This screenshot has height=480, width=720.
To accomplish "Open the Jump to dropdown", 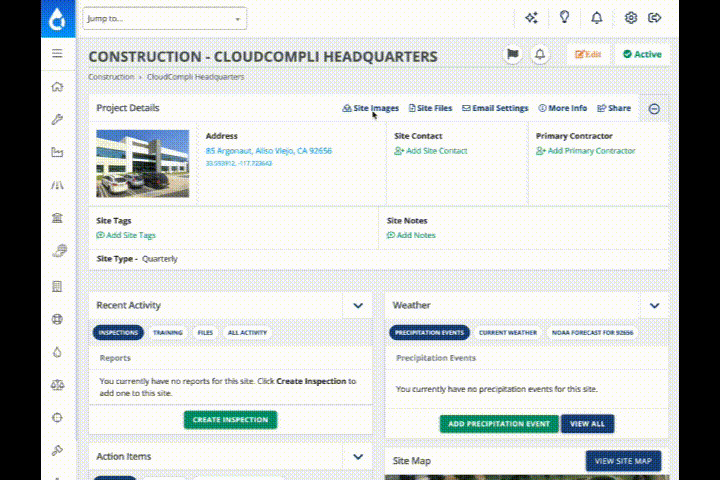I will pos(165,19).
